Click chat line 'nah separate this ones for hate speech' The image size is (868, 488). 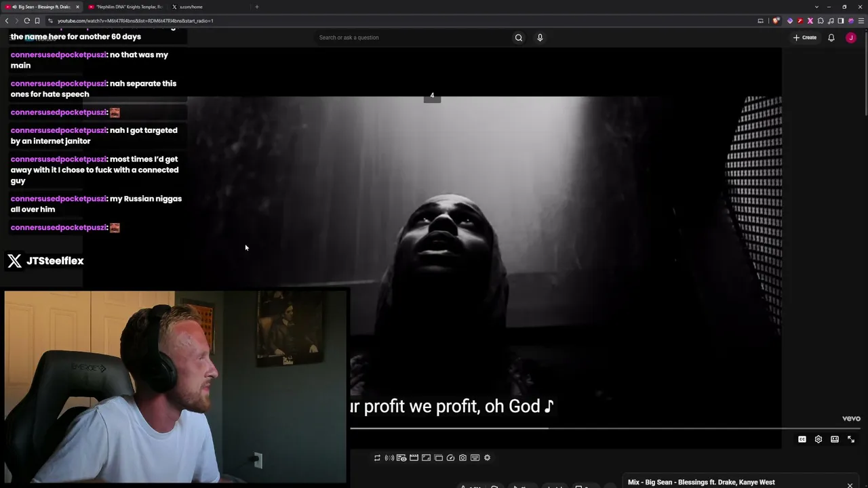click(94, 89)
